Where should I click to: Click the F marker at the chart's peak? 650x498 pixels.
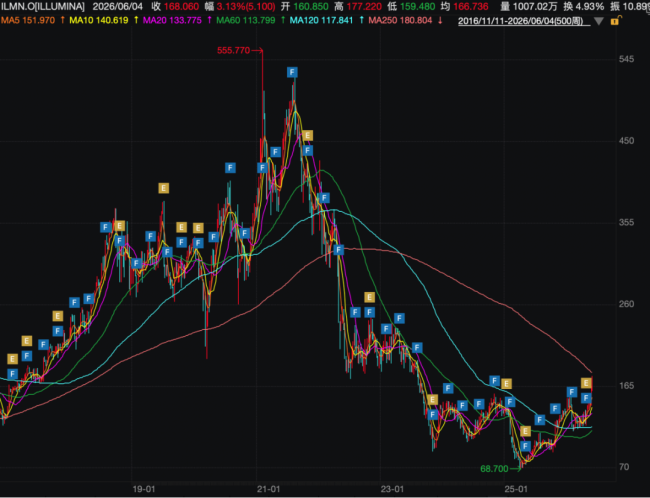tap(292, 72)
